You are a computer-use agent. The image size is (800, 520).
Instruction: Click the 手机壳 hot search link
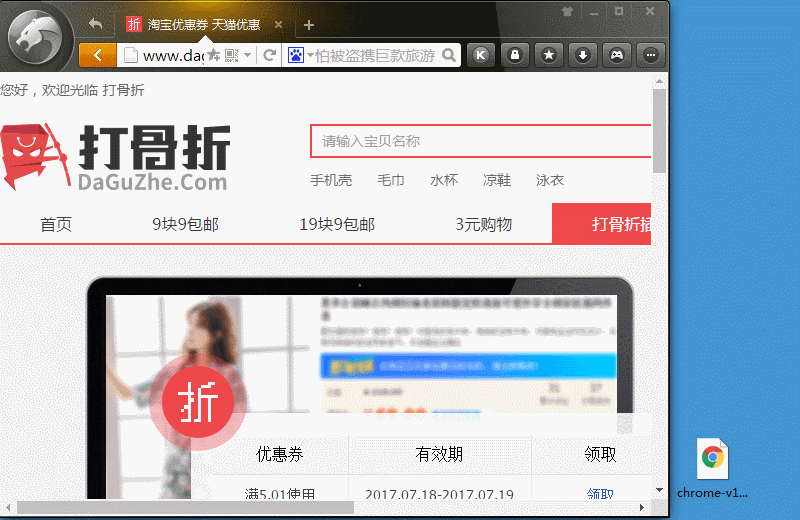point(331,180)
